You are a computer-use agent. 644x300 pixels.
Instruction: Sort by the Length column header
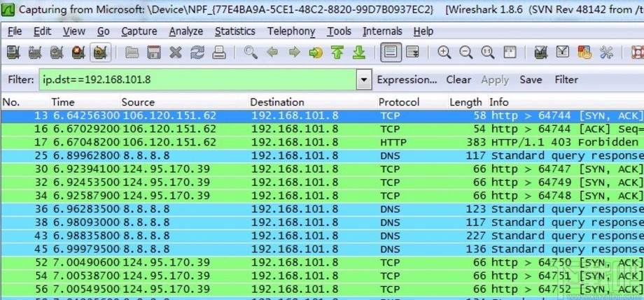pos(467,102)
